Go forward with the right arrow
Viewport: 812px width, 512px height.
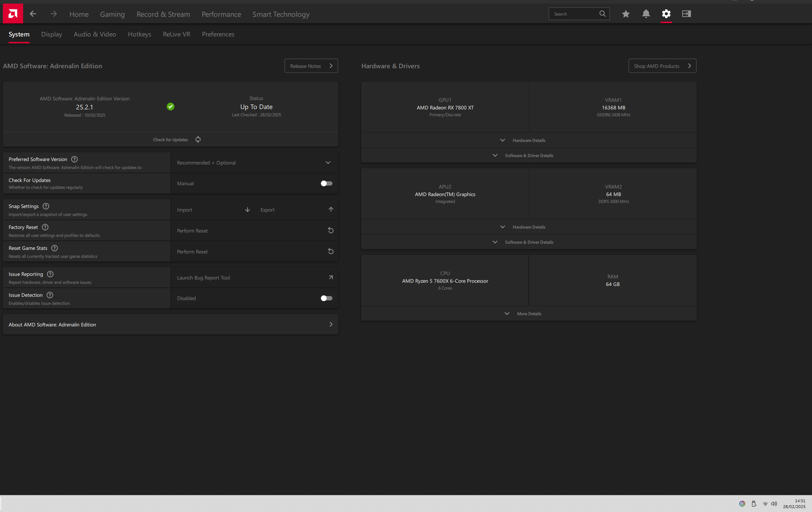click(53, 14)
